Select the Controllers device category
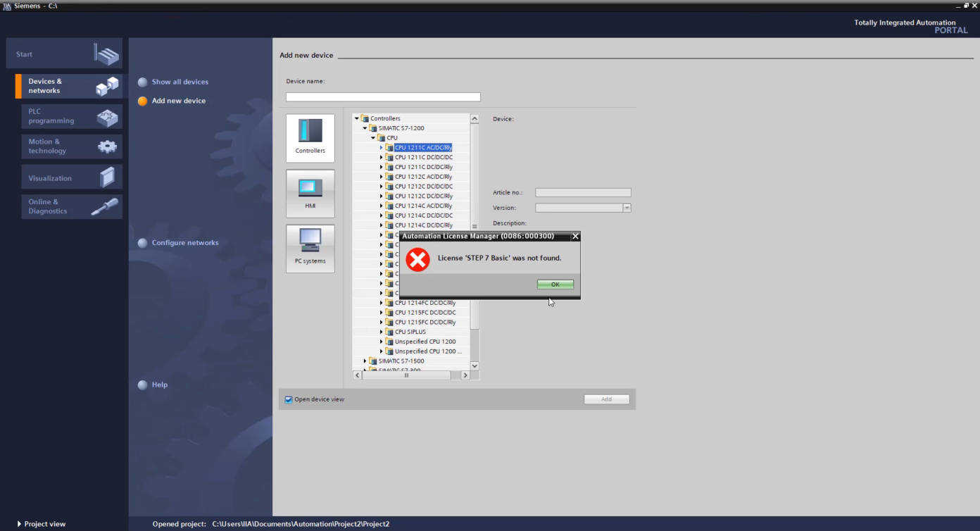The width and height of the screenshot is (980, 531). click(310, 137)
